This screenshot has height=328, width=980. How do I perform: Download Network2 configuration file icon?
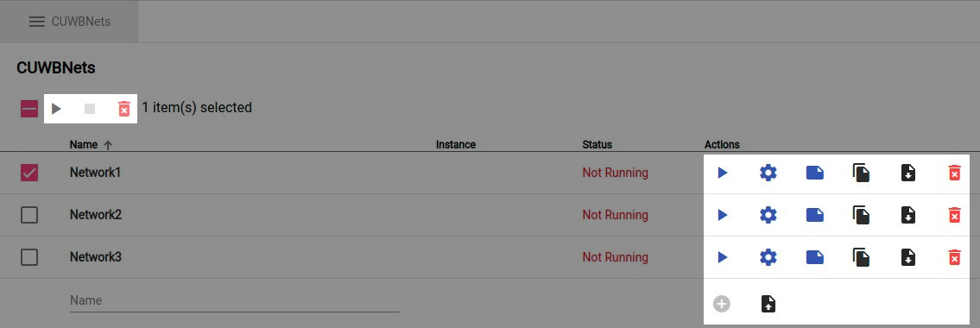(x=908, y=216)
